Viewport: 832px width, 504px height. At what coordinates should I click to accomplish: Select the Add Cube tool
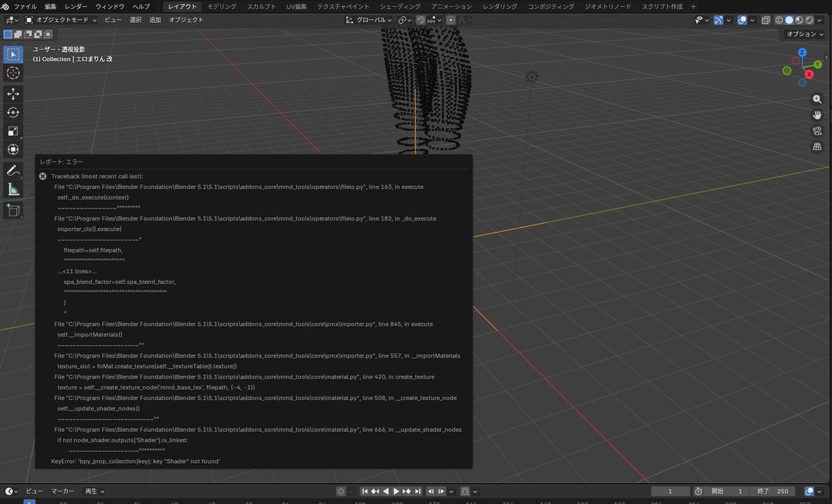click(x=13, y=209)
